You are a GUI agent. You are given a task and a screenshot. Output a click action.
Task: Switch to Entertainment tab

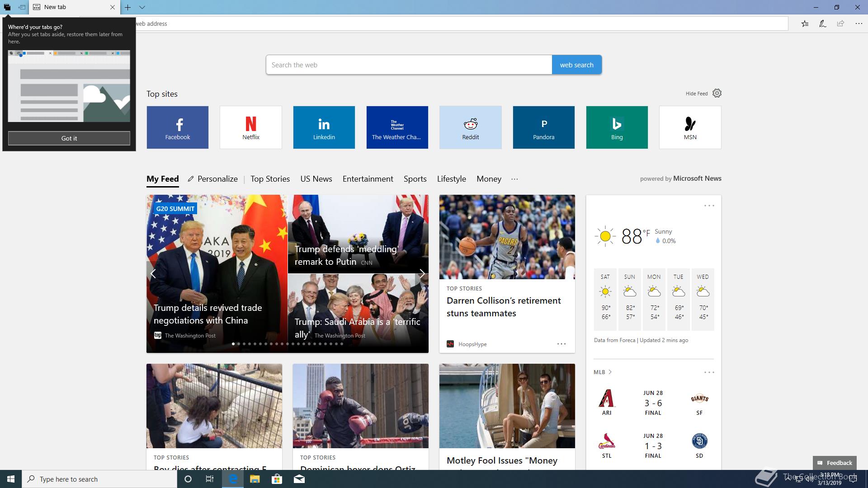coord(368,179)
